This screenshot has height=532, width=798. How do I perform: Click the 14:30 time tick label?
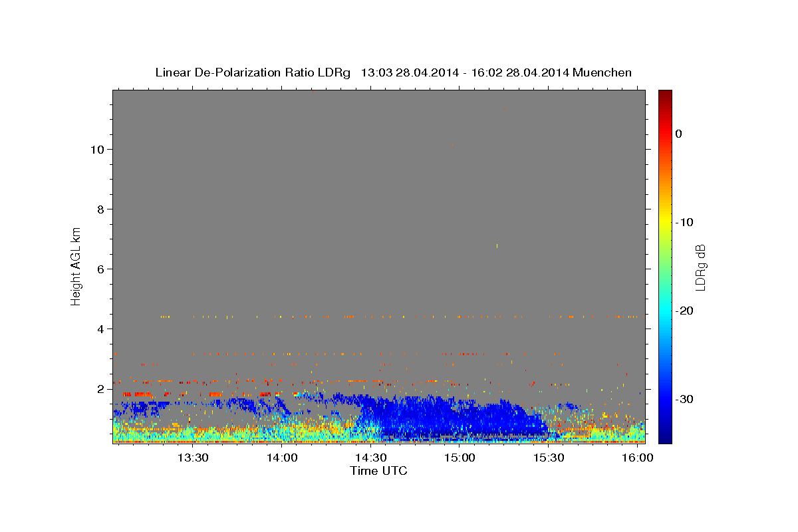pyautogui.click(x=370, y=458)
